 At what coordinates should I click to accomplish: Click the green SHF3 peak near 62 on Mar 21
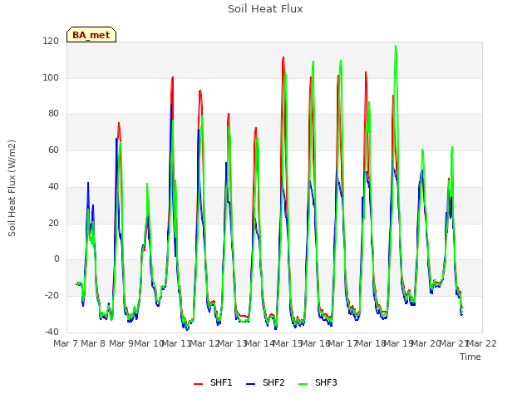(452, 148)
